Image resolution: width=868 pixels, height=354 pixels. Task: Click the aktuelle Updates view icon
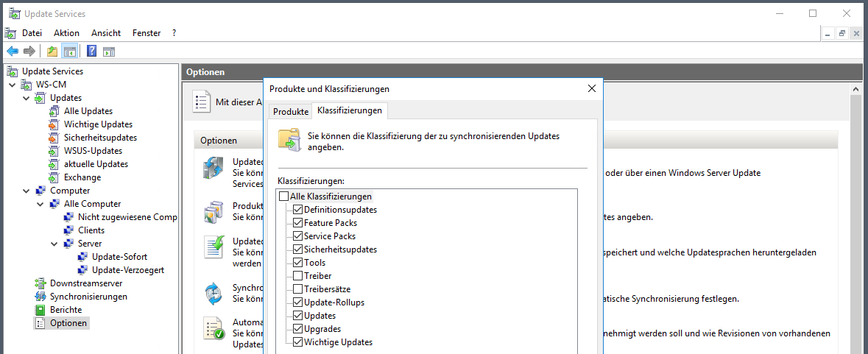[x=54, y=164]
